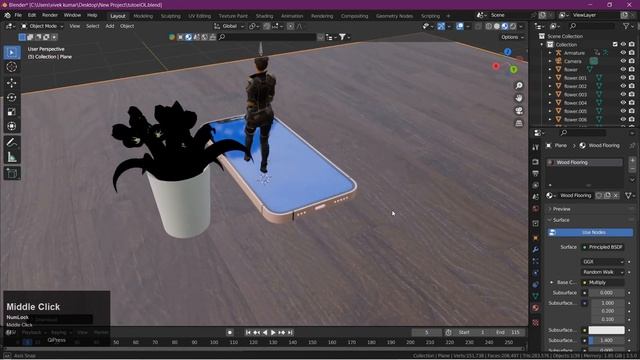
Task: Expand the Base Color row arrow
Action: (552, 282)
